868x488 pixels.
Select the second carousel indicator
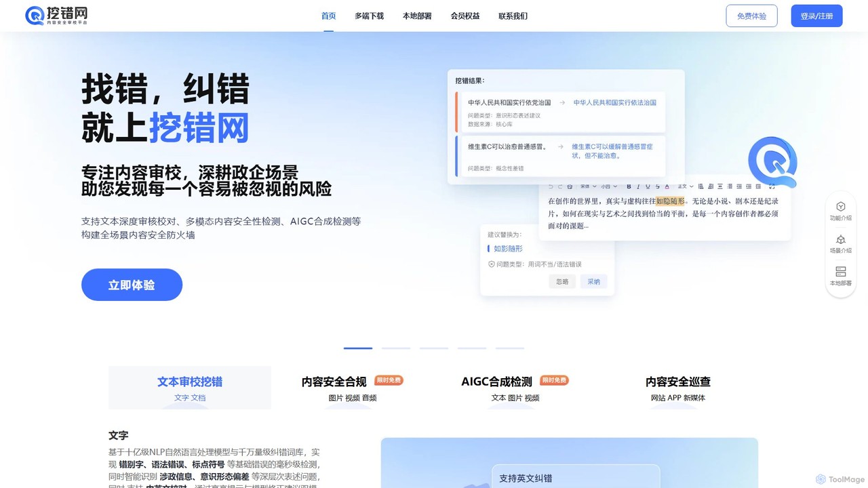396,348
